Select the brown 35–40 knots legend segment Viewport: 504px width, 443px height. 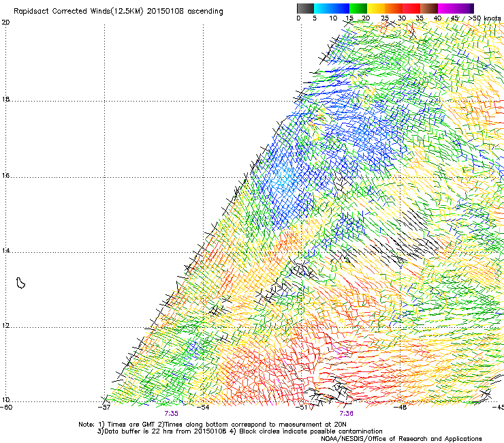[429, 8]
